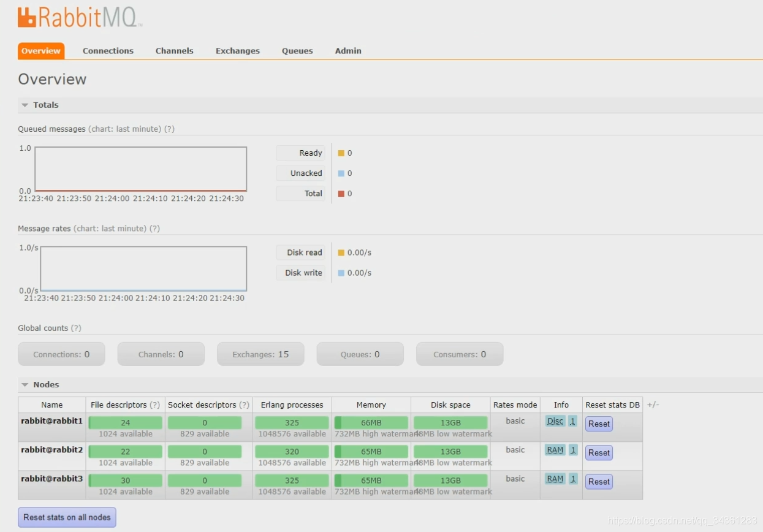Open Connections: 0 global count
Viewport: 763px width, 532px height.
pyautogui.click(x=61, y=354)
